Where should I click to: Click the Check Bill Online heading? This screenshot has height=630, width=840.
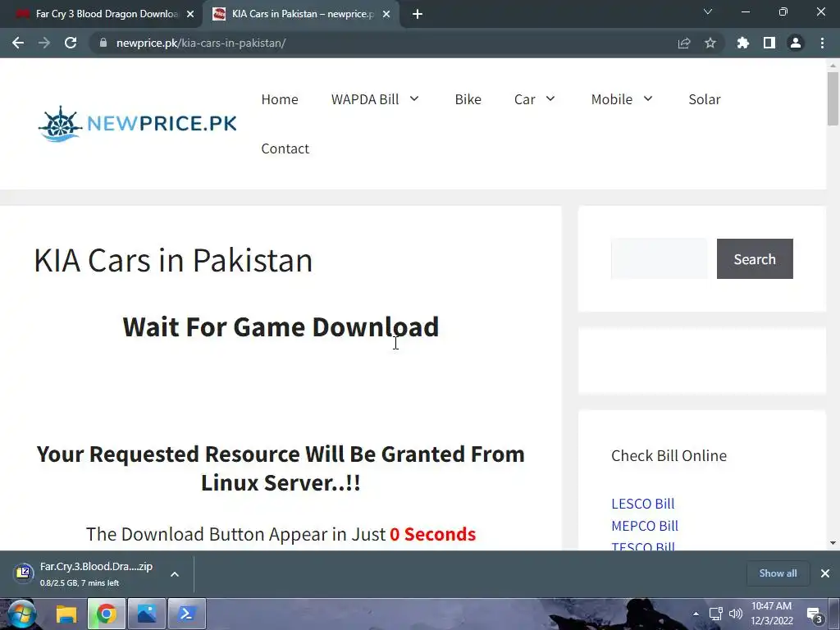click(x=669, y=455)
